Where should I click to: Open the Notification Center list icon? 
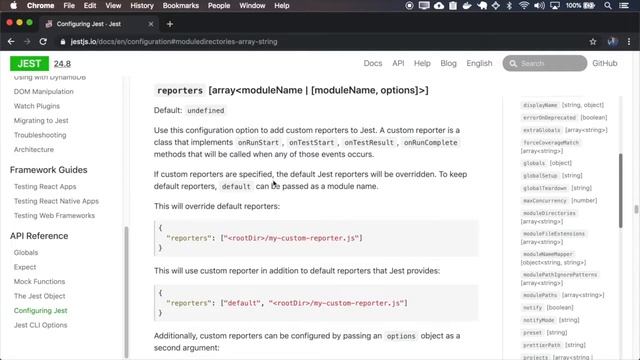(624, 6)
